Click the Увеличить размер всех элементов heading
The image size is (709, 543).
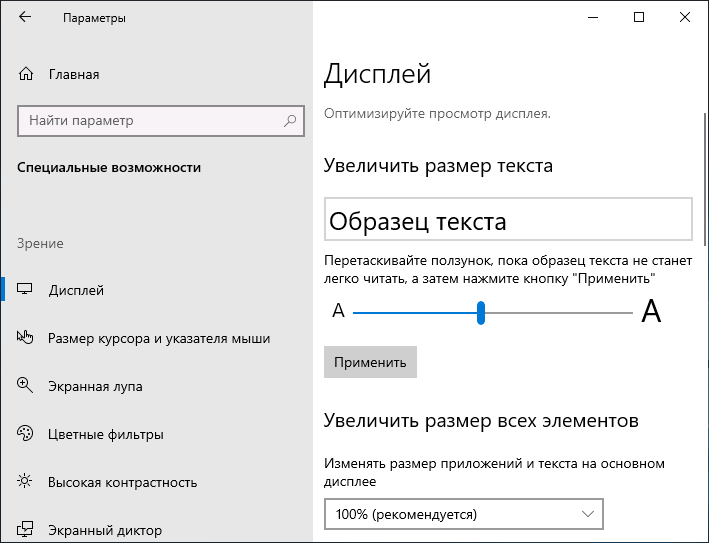(481, 420)
